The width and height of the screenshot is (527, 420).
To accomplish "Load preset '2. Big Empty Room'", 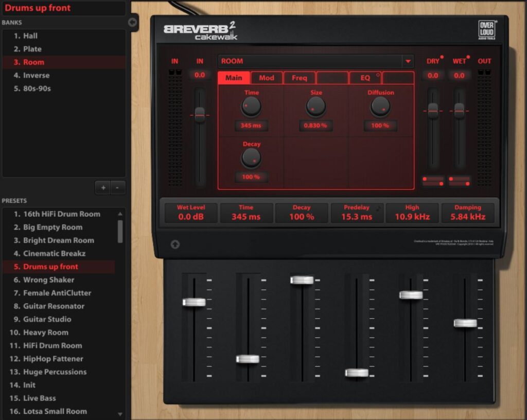I will coord(59,227).
